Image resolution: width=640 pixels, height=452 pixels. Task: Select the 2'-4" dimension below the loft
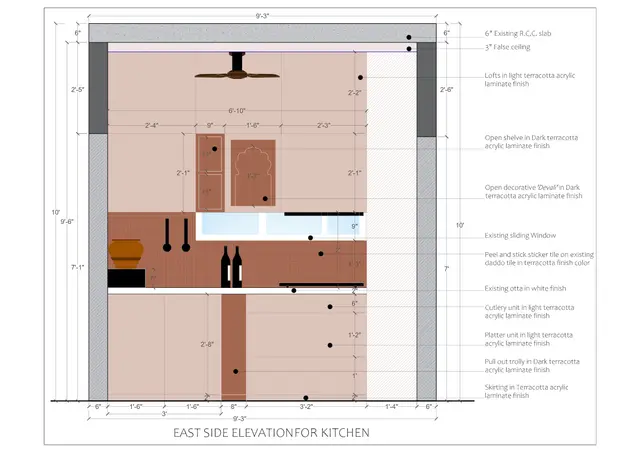151,125
